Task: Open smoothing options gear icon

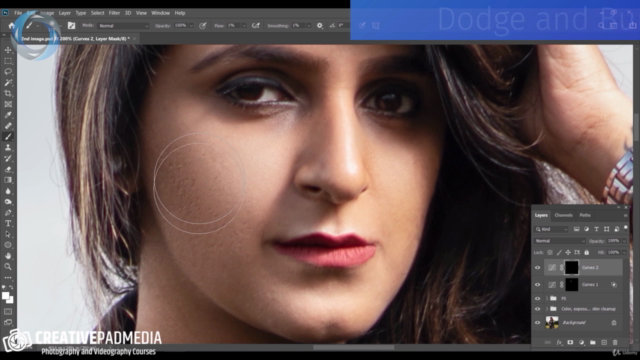Action: (x=320, y=25)
